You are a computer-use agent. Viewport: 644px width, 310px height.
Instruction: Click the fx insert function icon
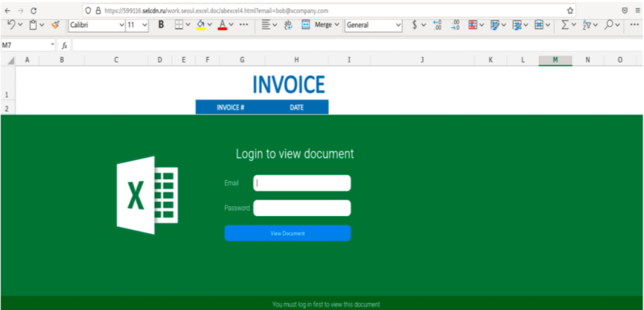(64, 46)
